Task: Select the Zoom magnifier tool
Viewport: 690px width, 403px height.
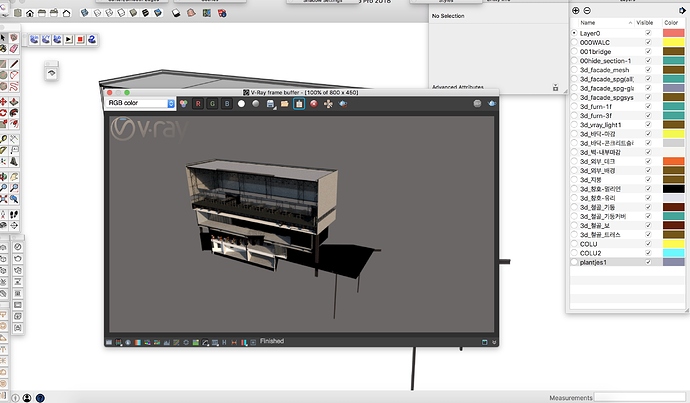Action: coord(3,188)
